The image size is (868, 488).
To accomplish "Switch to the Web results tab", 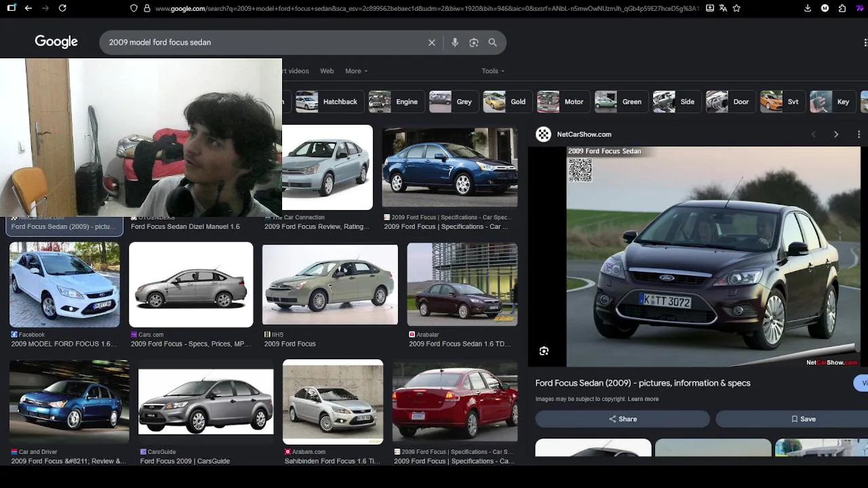I will click(x=327, y=70).
